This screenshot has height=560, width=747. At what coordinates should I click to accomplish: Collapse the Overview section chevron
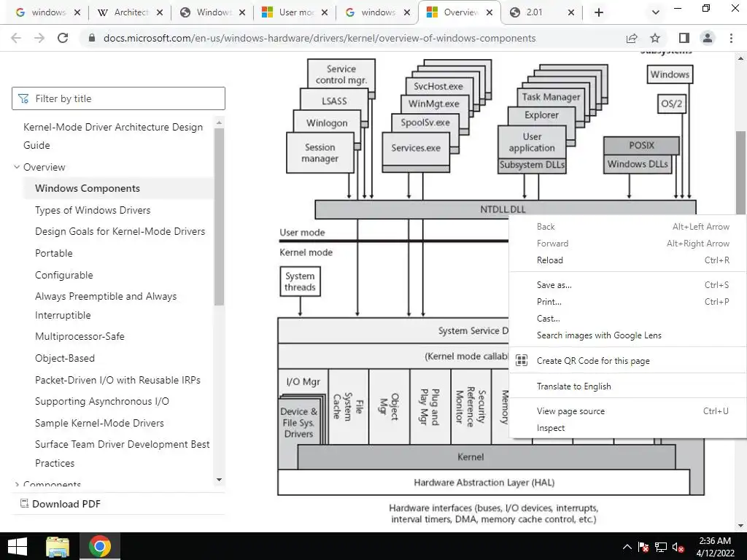[x=17, y=167]
